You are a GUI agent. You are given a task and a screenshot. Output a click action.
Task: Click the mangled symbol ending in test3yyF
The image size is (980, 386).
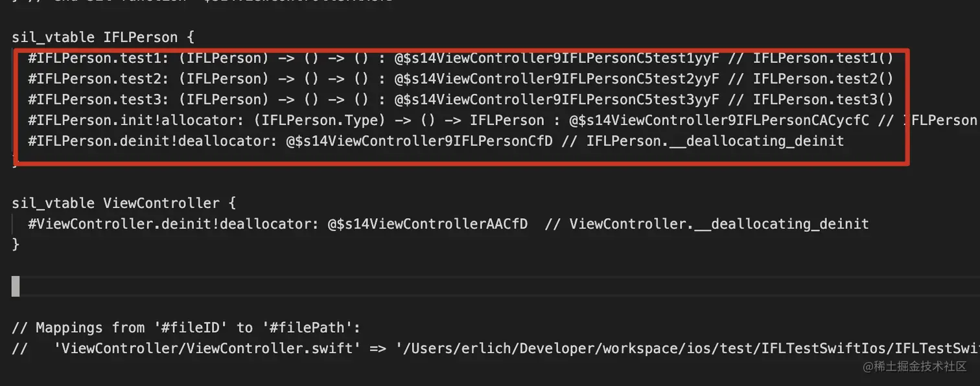pyautogui.click(x=557, y=100)
